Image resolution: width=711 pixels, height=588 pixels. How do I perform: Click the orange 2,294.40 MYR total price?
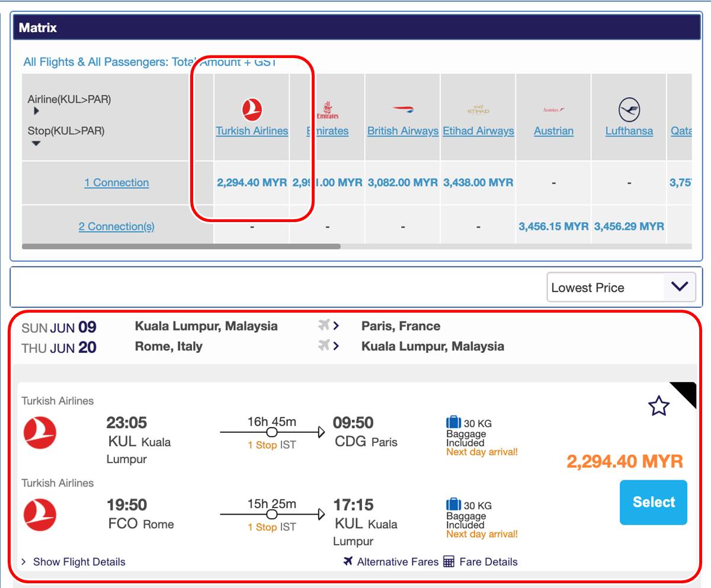pos(624,461)
